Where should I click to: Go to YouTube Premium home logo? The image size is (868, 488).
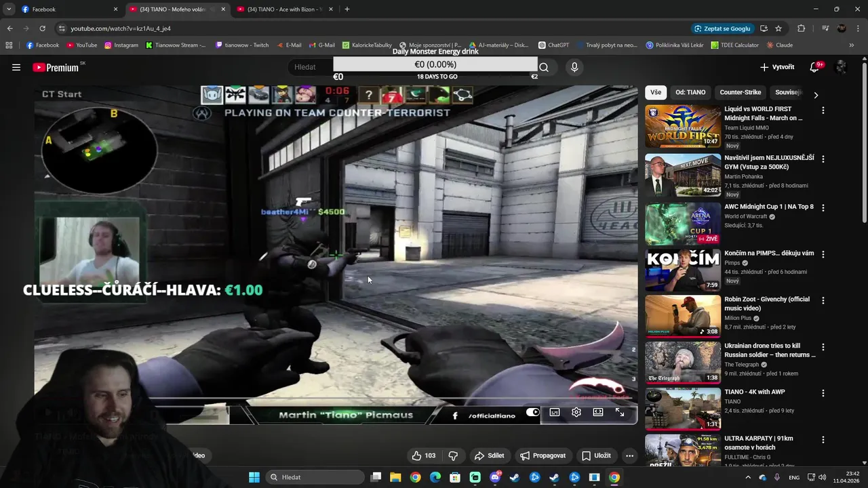(x=56, y=67)
